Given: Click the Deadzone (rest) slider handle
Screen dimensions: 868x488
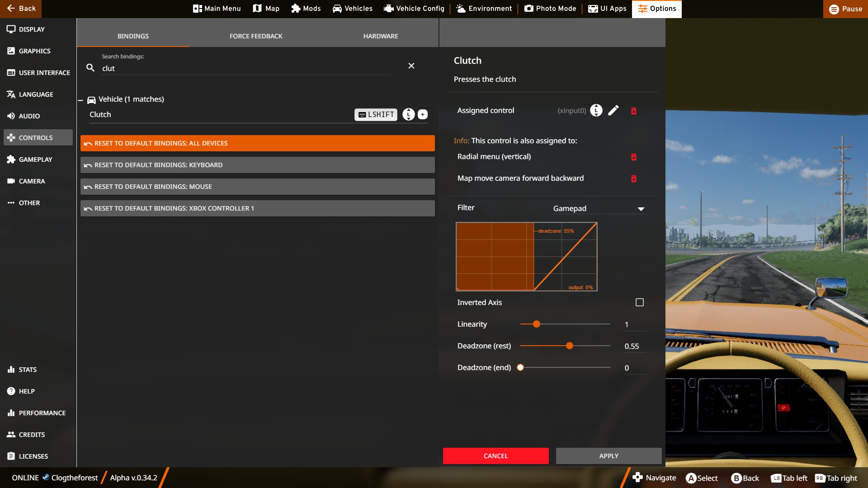Looking at the screenshot, I should point(570,346).
